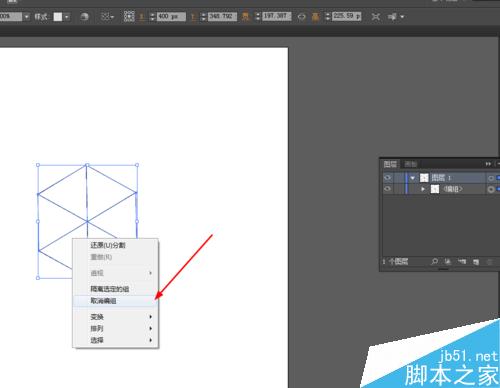
Task: Click the Y coordinate value field
Action: [222, 16]
